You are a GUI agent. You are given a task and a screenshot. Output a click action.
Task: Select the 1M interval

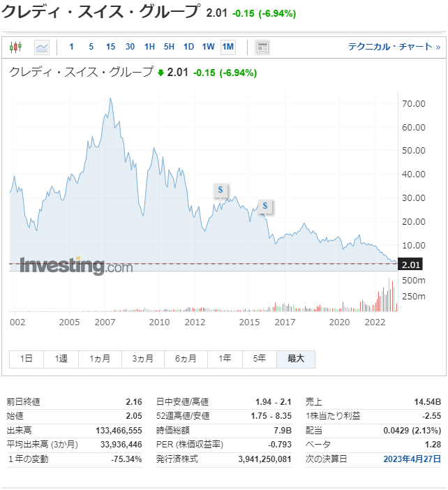coord(228,47)
